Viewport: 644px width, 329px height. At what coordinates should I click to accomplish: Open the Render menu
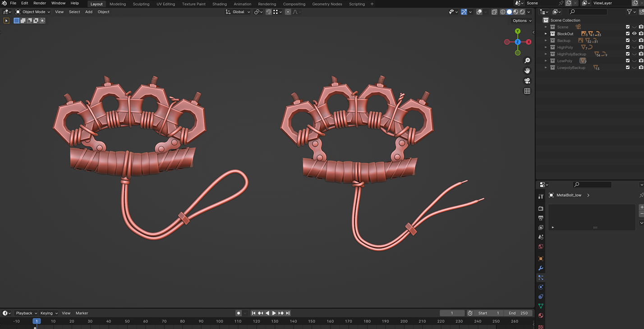tap(40, 3)
